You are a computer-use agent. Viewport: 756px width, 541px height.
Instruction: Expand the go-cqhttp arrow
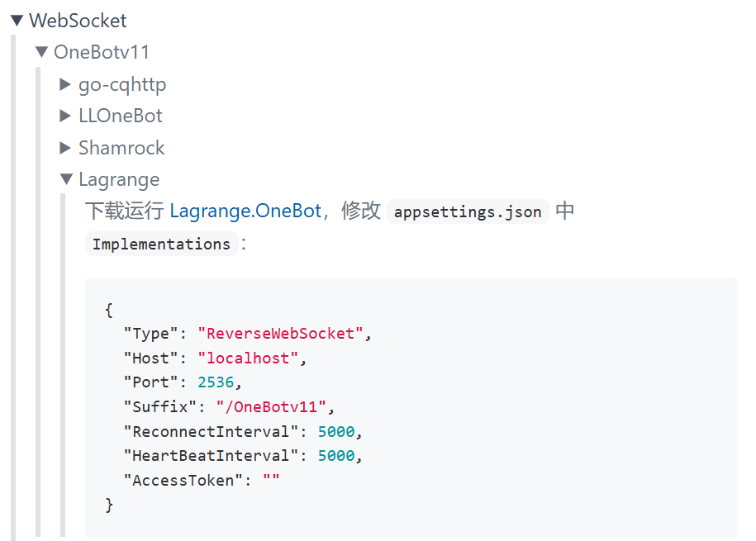[x=66, y=84]
